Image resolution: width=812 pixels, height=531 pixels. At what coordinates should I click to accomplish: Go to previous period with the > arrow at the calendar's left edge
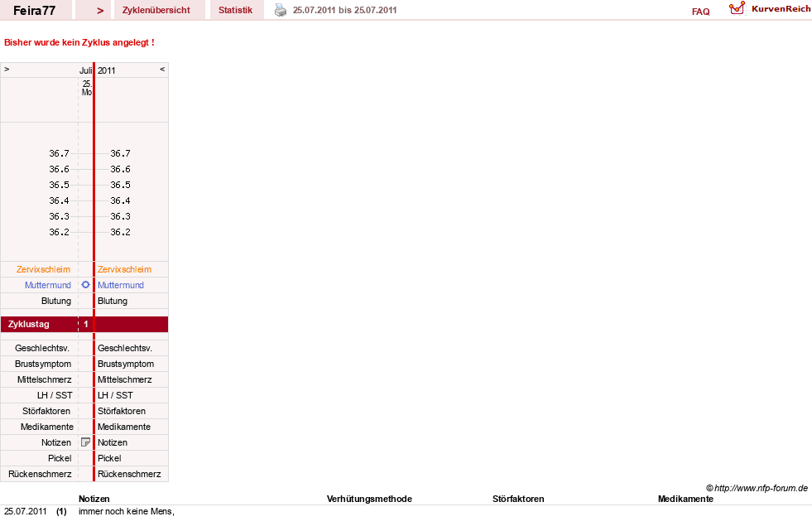tap(7, 69)
